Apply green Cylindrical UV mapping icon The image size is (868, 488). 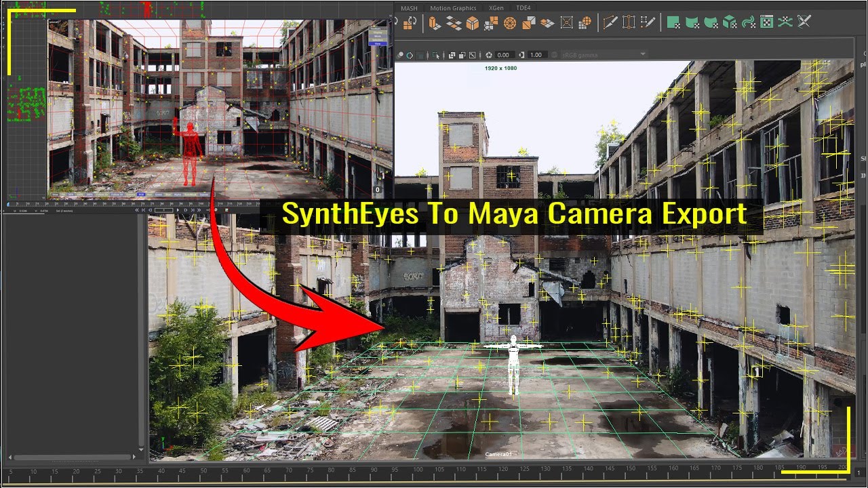coord(693,23)
